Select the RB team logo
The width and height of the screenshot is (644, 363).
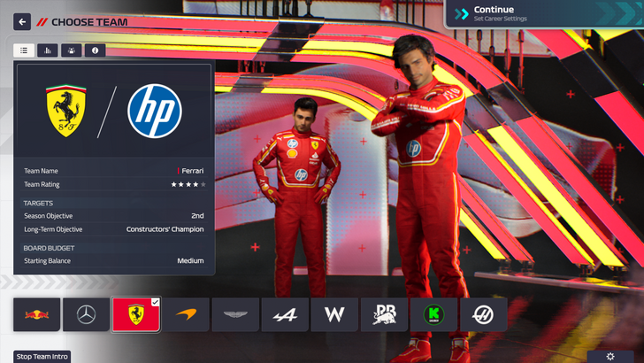click(384, 314)
